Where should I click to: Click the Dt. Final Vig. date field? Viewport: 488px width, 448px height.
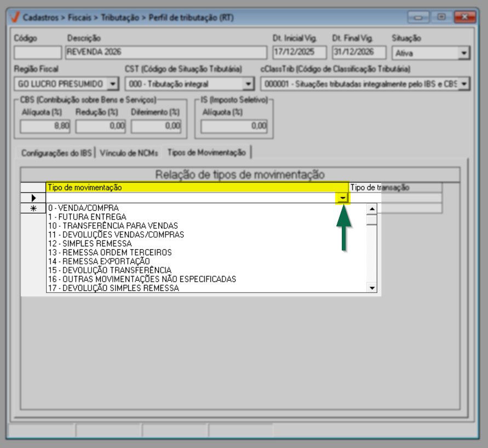coord(359,52)
